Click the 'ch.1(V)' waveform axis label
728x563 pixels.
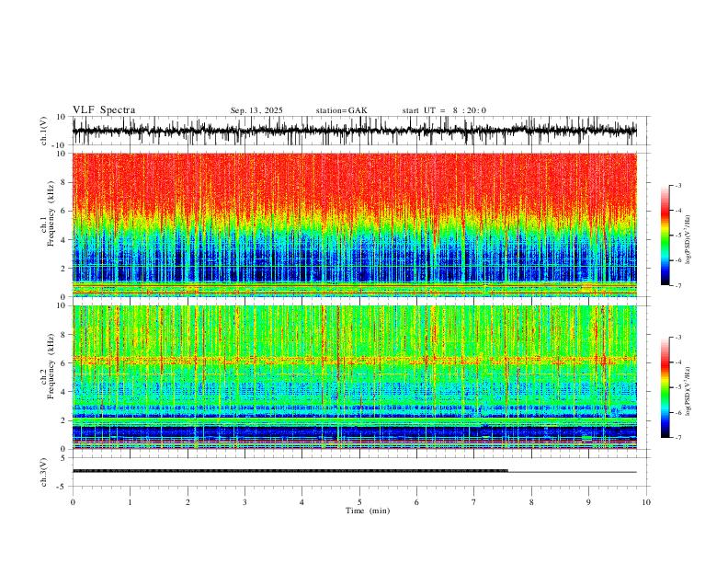(44, 131)
